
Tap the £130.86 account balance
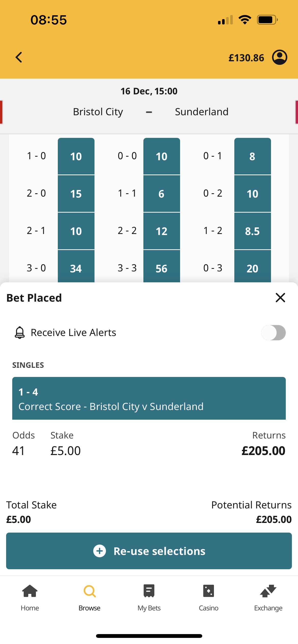(x=246, y=58)
